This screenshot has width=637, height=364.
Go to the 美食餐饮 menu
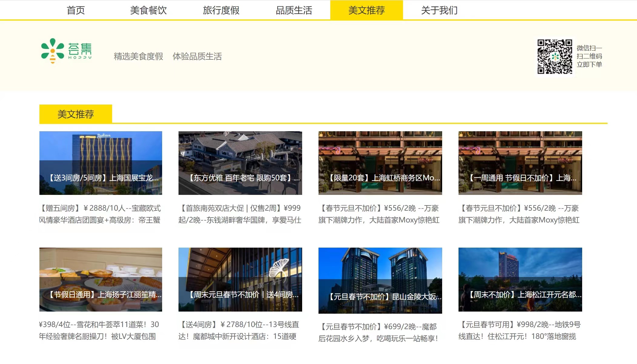148,10
